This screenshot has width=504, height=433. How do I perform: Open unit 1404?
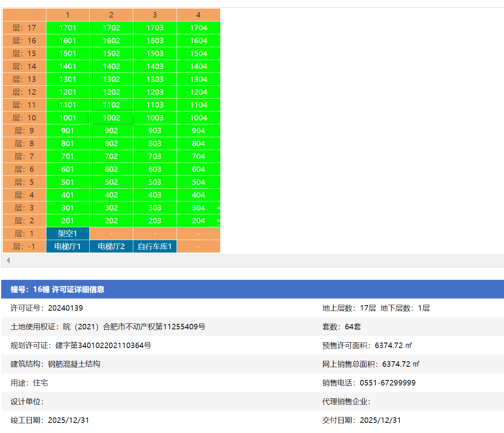tap(199, 66)
